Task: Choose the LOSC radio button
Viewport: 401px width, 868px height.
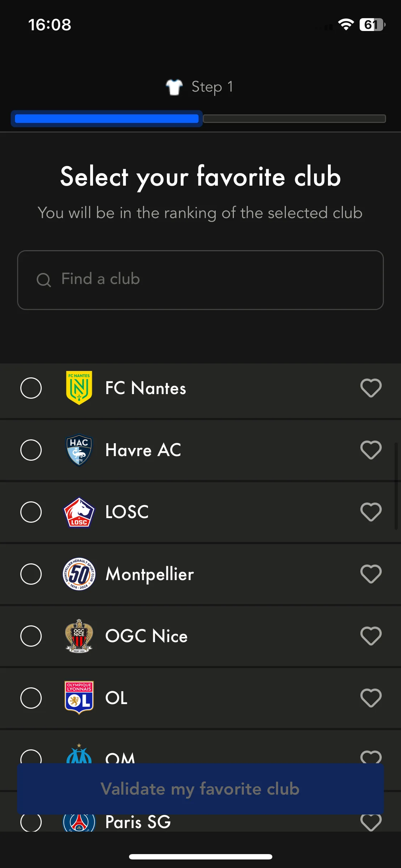Action: coord(31,512)
